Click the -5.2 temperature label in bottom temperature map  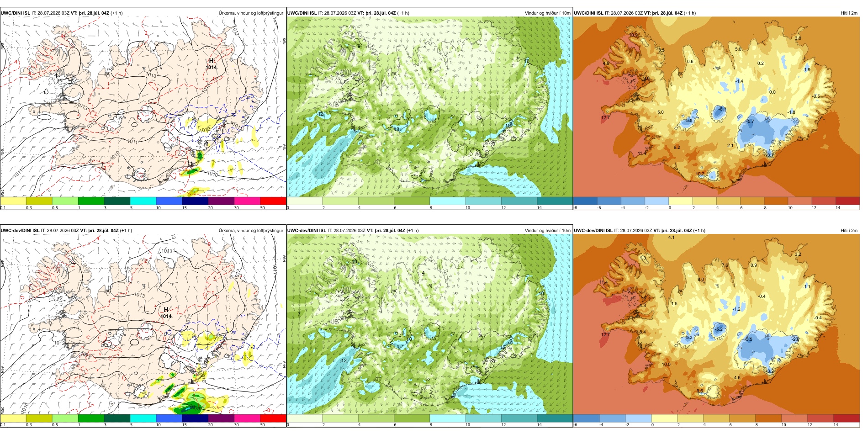point(719,329)
